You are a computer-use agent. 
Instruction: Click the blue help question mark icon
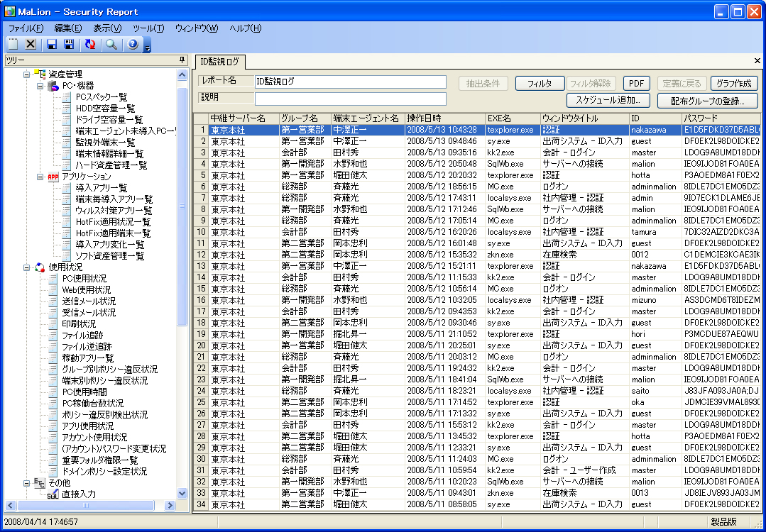pyautogui.click(x=133, y=45)
